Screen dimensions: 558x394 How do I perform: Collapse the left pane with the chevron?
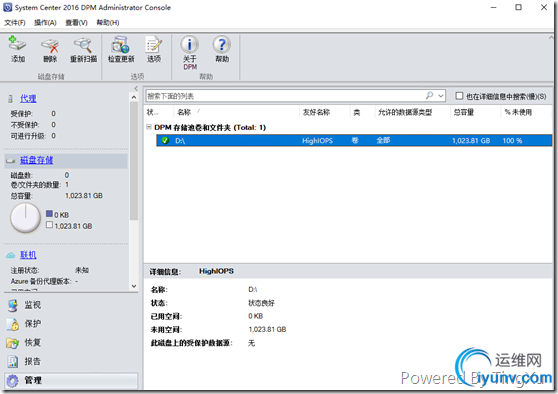pyautogui.click(x=136, y=88)
